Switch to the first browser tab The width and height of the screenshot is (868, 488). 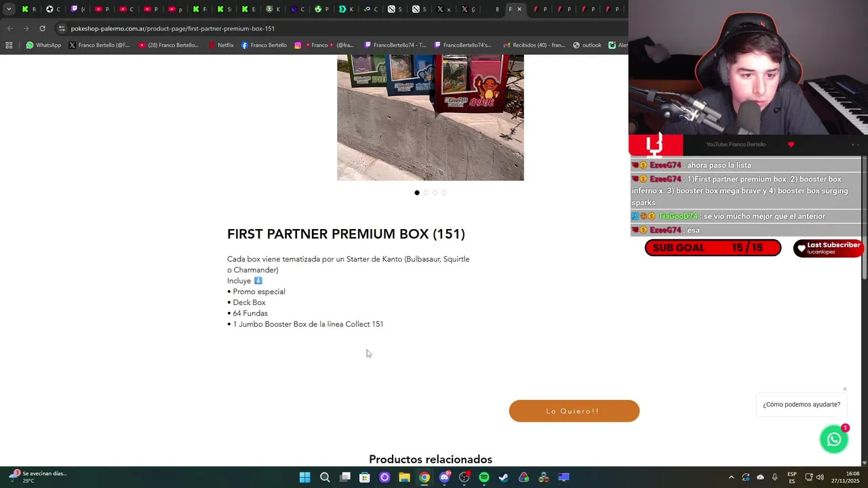28,9
